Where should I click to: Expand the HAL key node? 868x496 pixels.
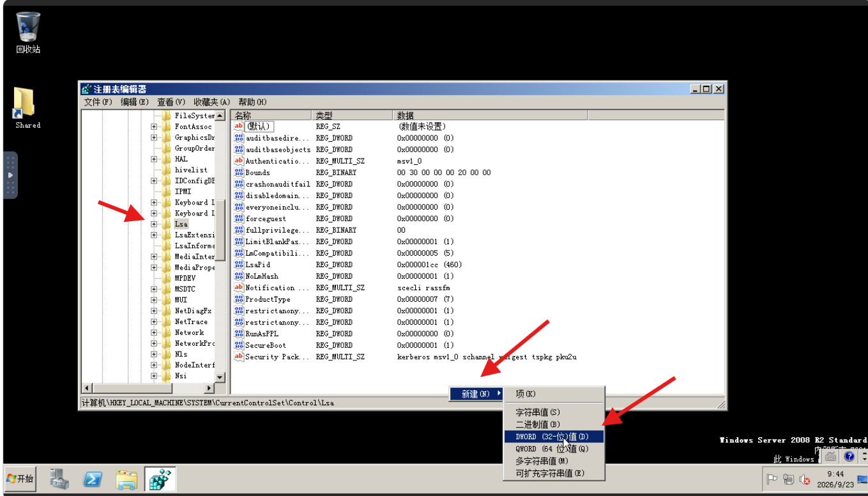coord(154,159)
